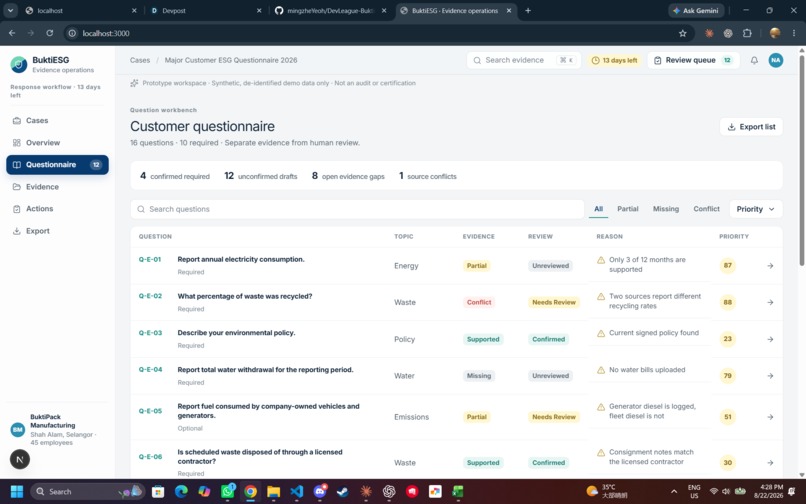The image size is (806, 504).
Task: Click the 12 unconfirmed drafts stat
Action: tap(261, 176)
